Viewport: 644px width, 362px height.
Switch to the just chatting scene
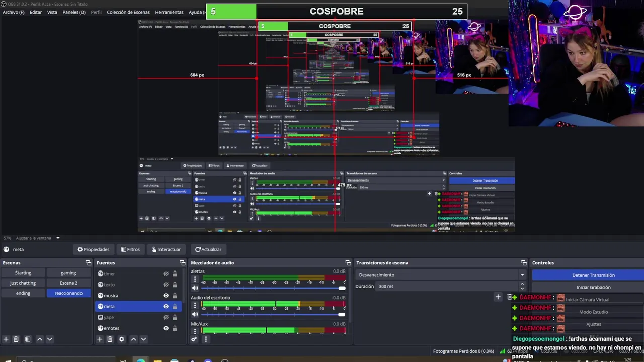click(23, 283)
